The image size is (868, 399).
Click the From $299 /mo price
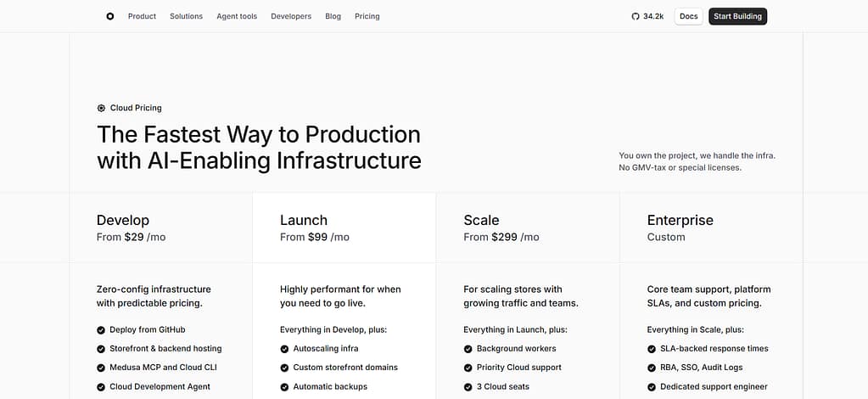501,237
